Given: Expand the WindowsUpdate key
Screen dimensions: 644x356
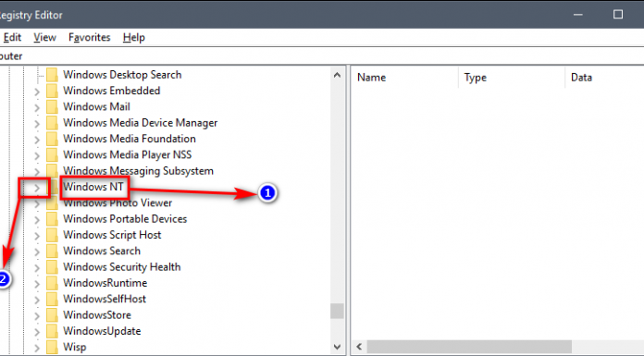Looking at the screenshot, I should coord(37,332).
